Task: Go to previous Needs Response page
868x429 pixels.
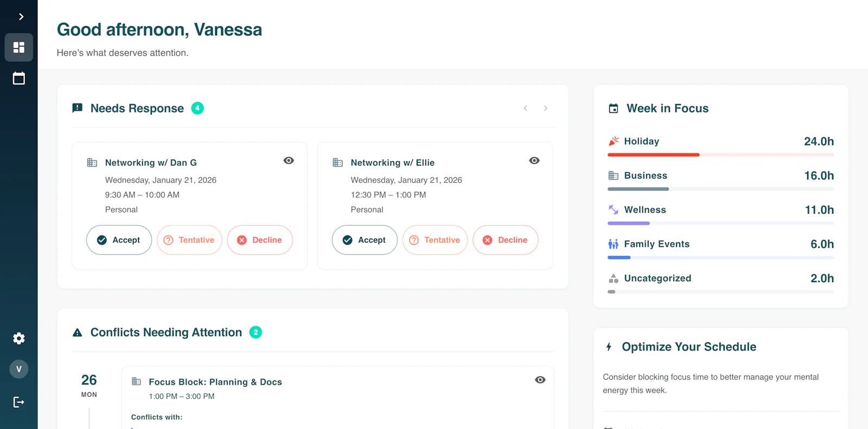Action: (x=525, y=108)
